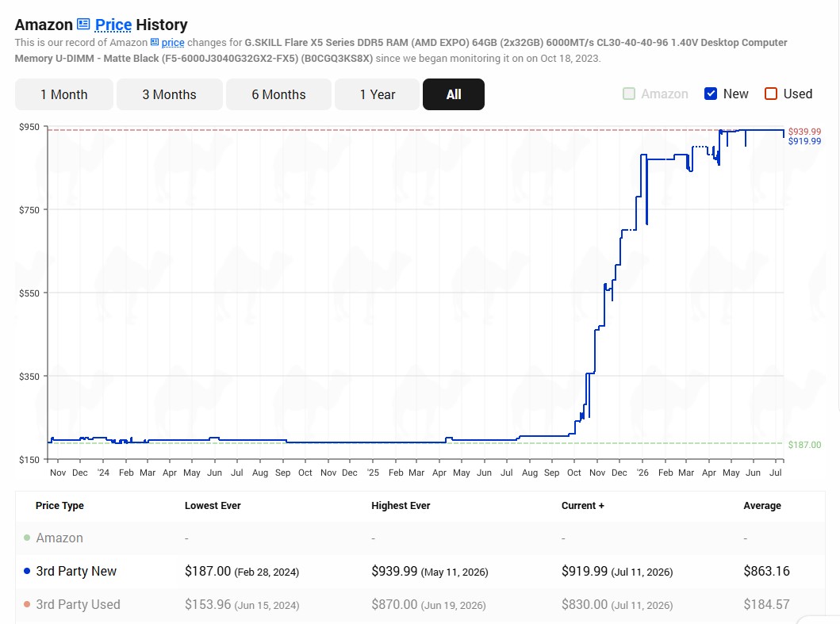Select the 1 Month range tab

63,94
